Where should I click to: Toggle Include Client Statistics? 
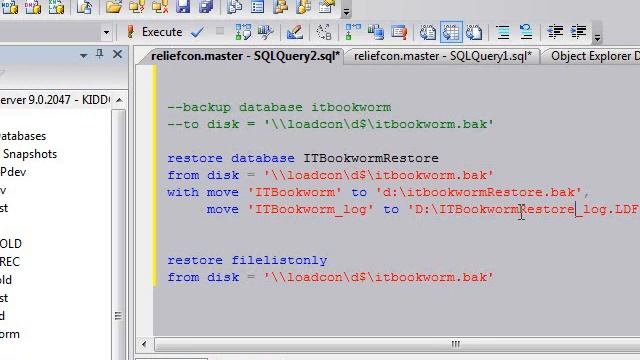[376, 32]
